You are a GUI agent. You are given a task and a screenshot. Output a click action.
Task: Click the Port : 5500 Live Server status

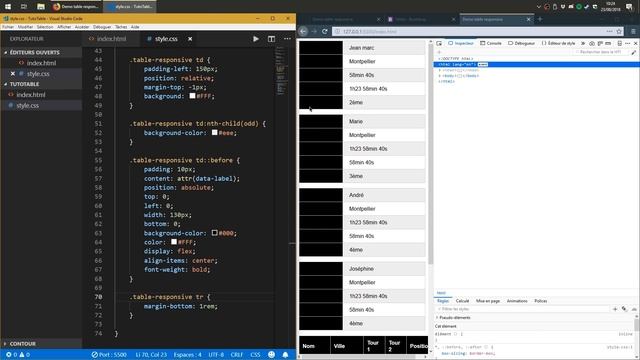click(x=109, y=355)
